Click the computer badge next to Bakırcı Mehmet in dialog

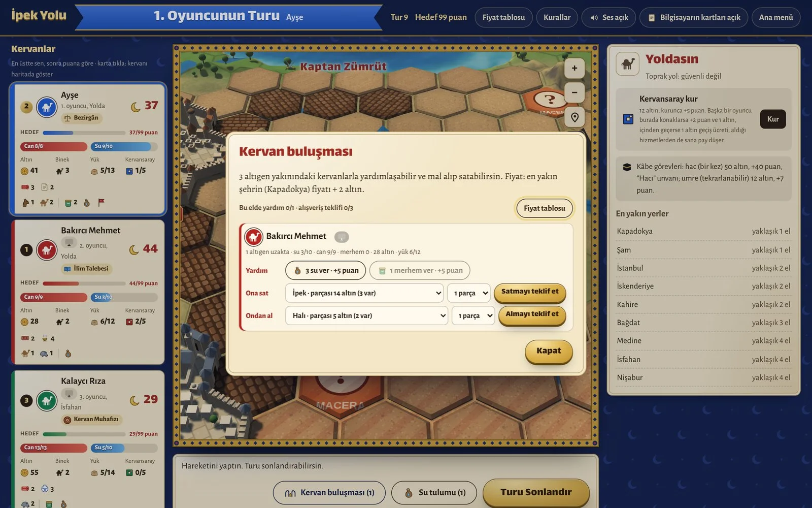342,237
